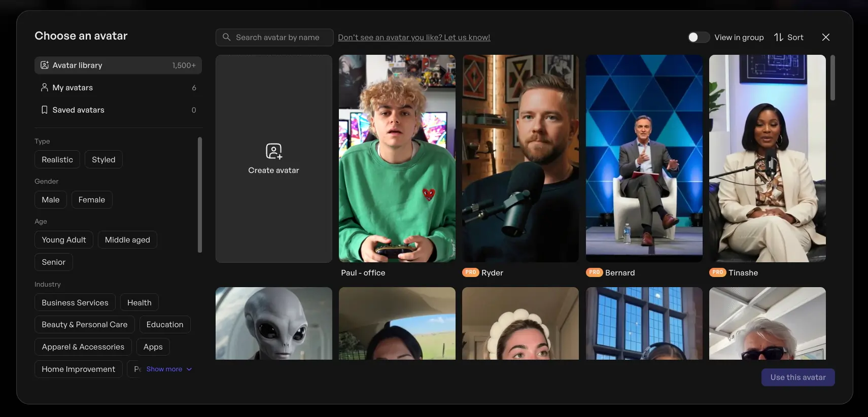
Task: Select the grey alien avatar thumbnail
Action: (x=274, y=323)
